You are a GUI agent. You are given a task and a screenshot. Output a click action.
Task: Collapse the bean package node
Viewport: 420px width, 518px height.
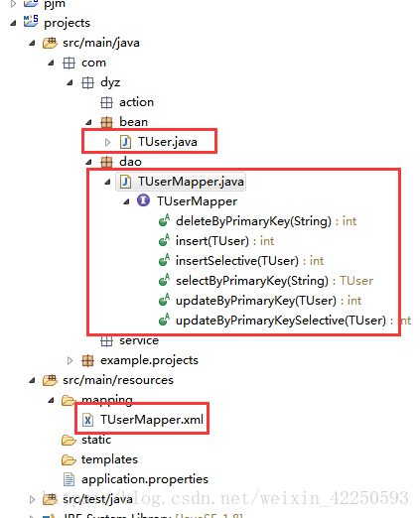click(x=88, y=122)
